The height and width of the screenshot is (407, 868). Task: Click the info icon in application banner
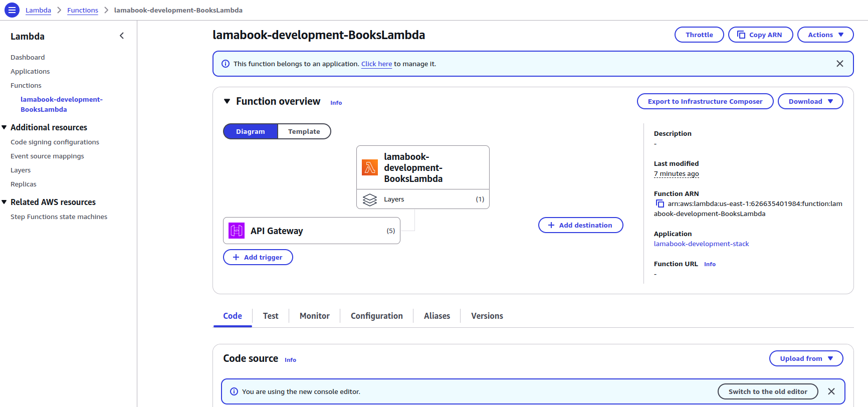[x=226, y=64]
